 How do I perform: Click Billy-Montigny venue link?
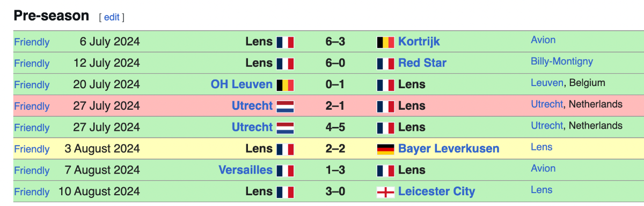point(562,61)
